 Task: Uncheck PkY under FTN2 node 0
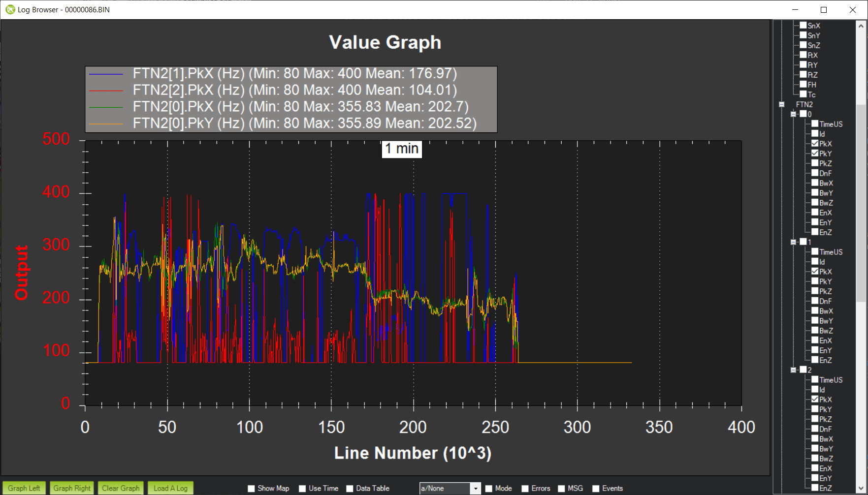[x=815, y=153]
